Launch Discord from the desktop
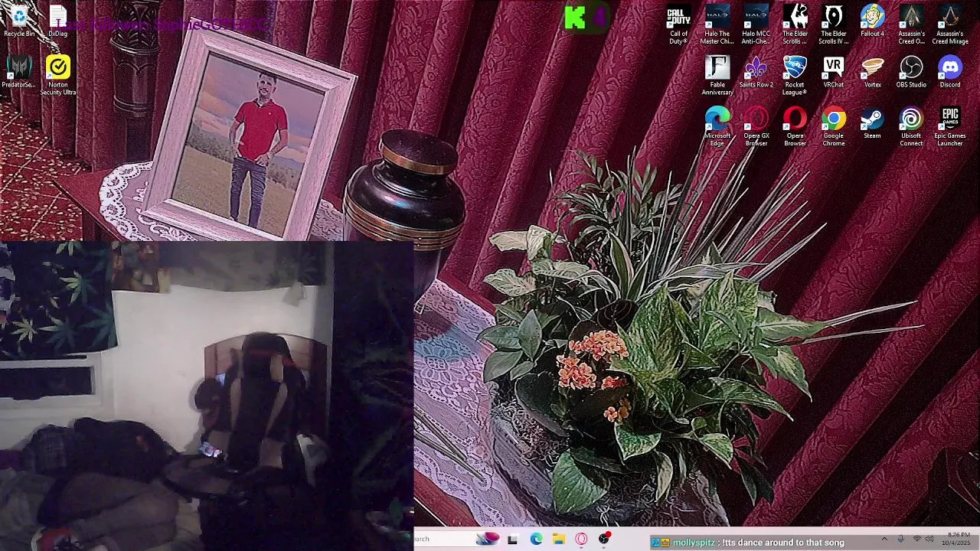 point(950,72)
